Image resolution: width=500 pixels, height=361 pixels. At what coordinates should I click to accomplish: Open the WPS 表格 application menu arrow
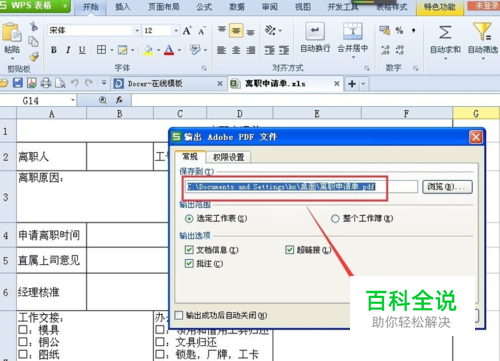65,6
